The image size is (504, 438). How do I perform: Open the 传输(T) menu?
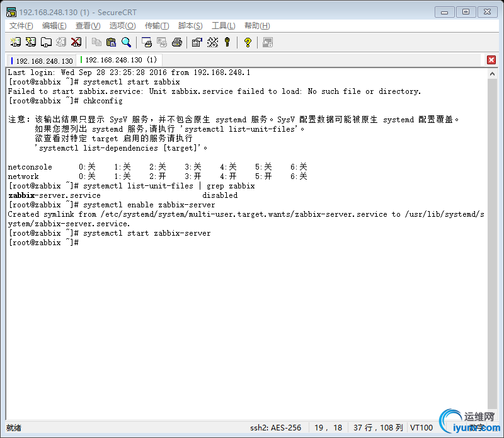(156, 26)
